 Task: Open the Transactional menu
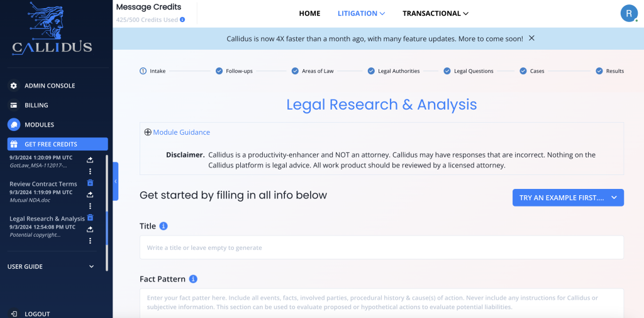point(435,13)
